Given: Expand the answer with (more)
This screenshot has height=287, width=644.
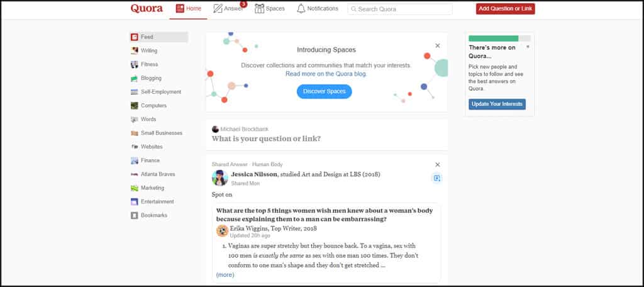Looking at the screenshot, I should click(225, 274).
